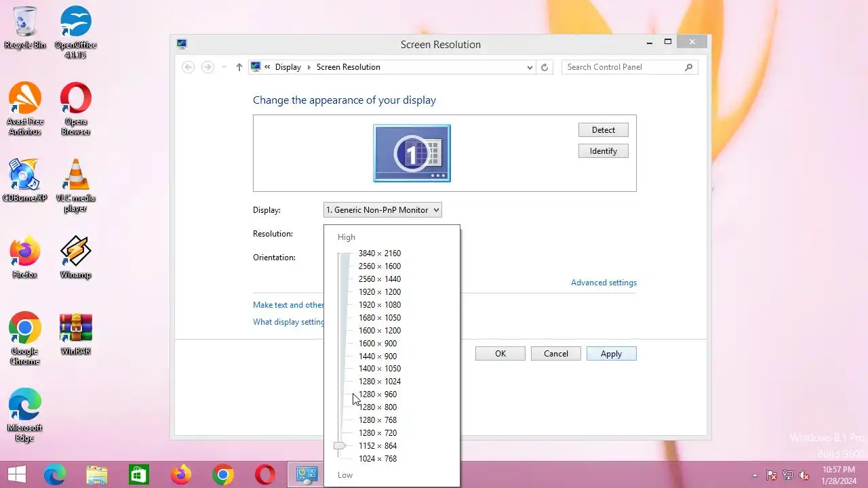Image resolution: width=868 pixels, height=488 pixels.
Task: Click the Forward navigation arrow
Action: click(x=208, y=67)
